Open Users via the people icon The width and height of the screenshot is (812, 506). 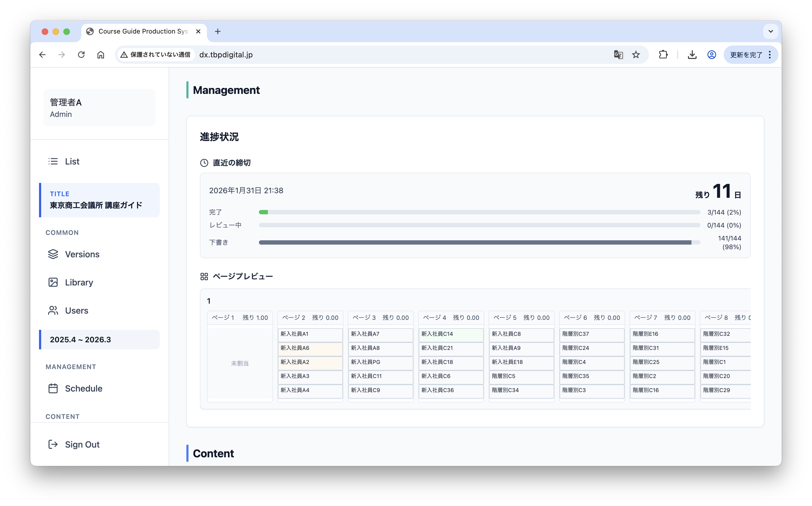pos(53,311)
